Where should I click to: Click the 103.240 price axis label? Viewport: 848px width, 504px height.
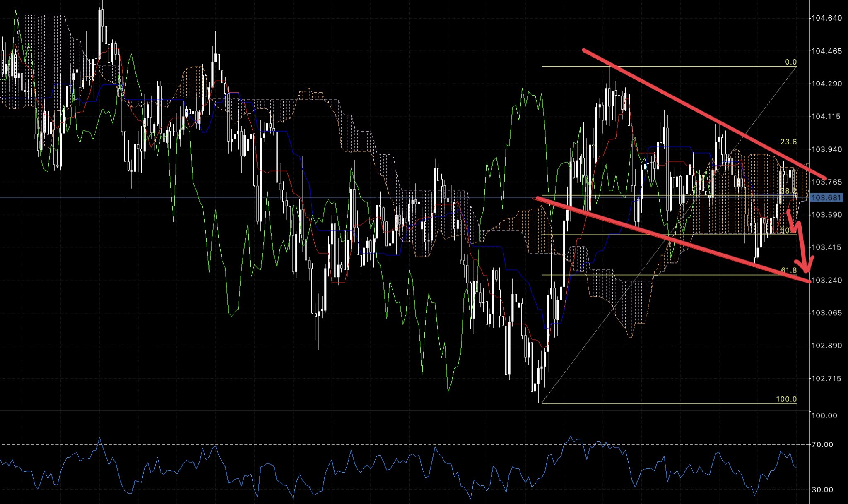(826, 281)
